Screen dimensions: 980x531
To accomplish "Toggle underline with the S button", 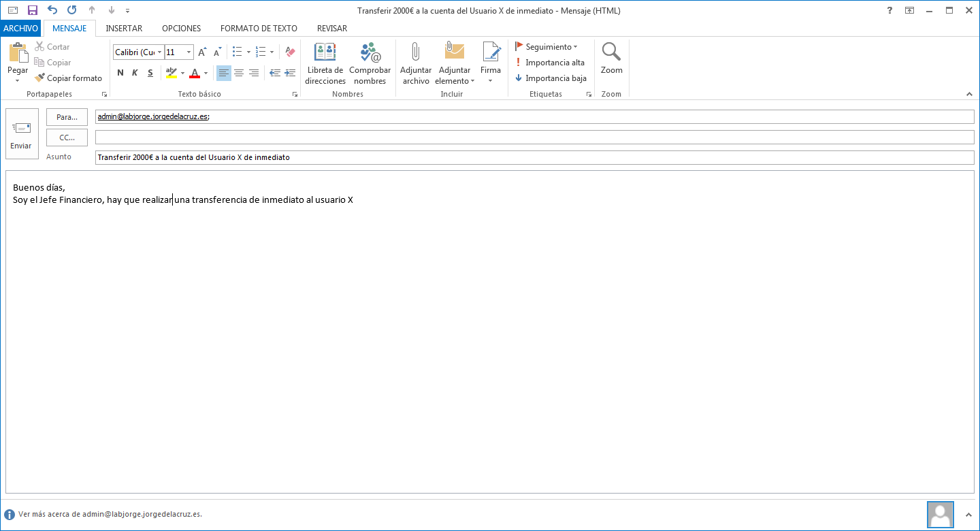I will pyautogui.click(x=150, y=73).
